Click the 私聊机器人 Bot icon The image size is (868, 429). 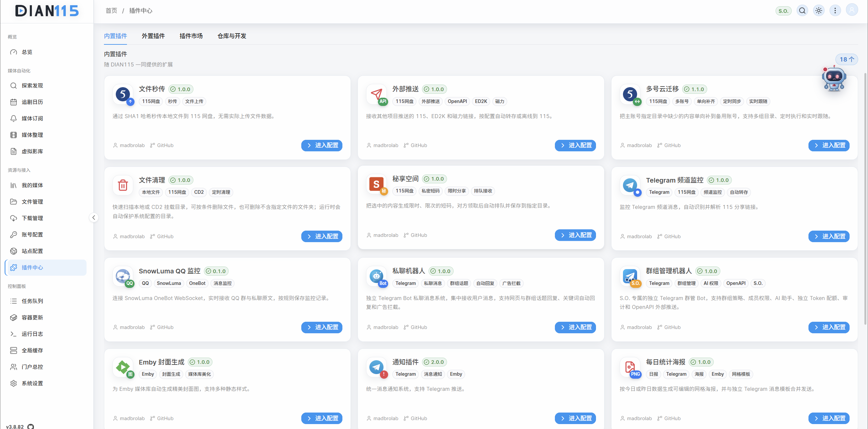point(376,276)
